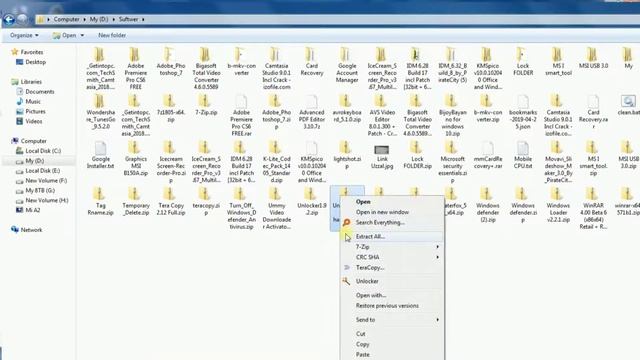
Task: Select Local Disk (C:) in sidebar
Action: click(43, 151)
